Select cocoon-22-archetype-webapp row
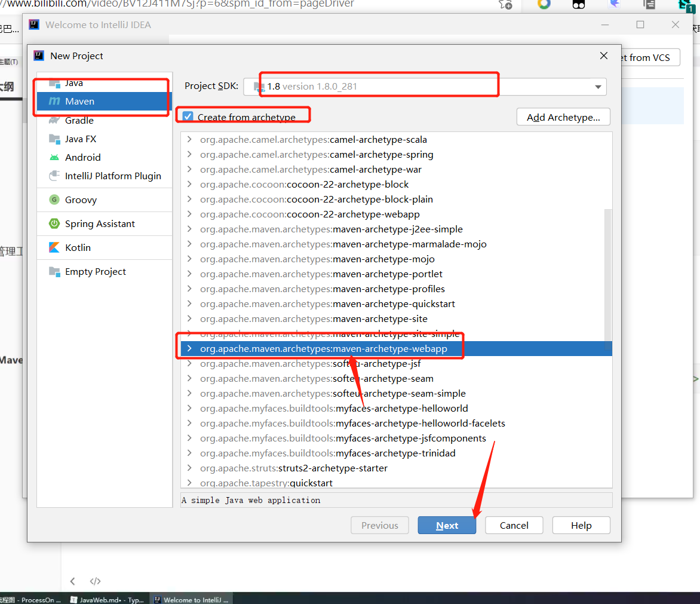 (x=397, y=214)
